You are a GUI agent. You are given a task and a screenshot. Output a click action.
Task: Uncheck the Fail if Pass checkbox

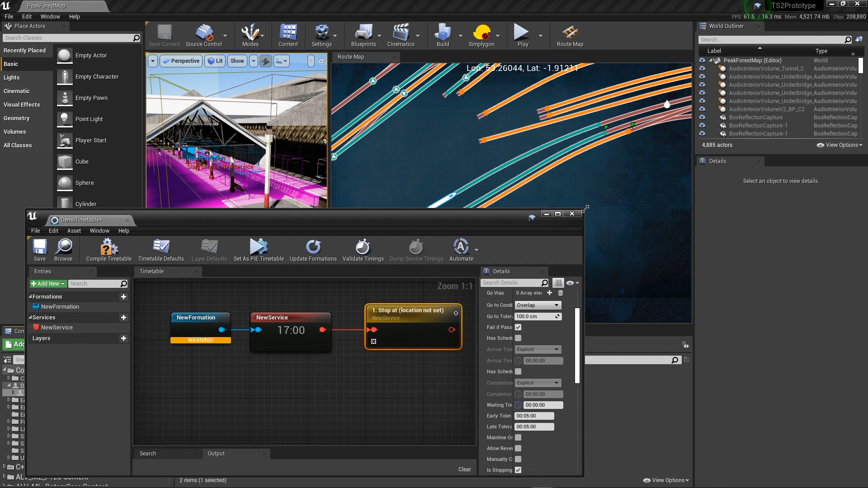pyautogui.click(x=518, y=327)
